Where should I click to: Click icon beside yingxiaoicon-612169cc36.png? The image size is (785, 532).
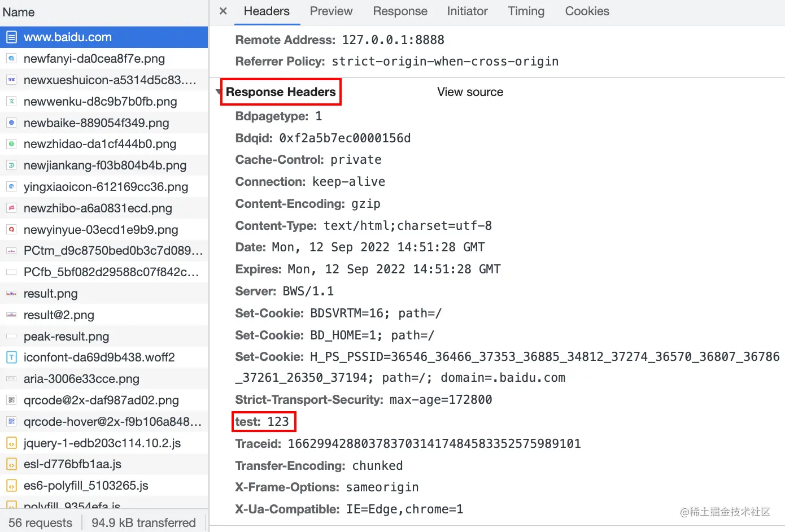[x=11, y=187]
